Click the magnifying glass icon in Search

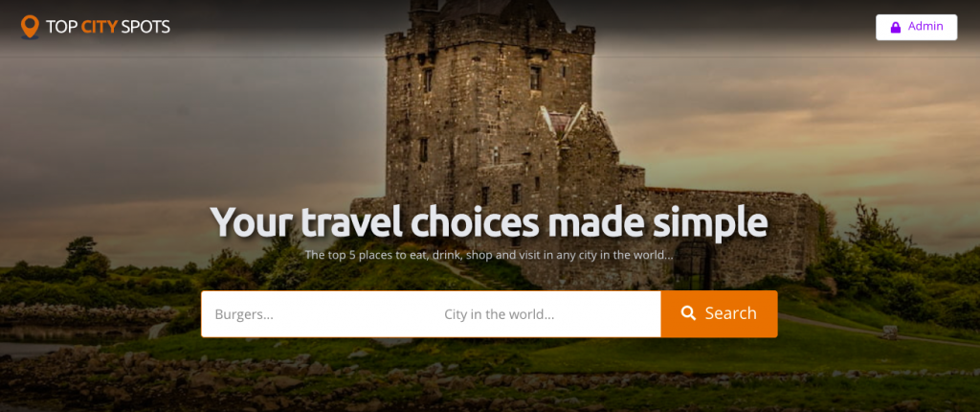click(x=688, y=313)
